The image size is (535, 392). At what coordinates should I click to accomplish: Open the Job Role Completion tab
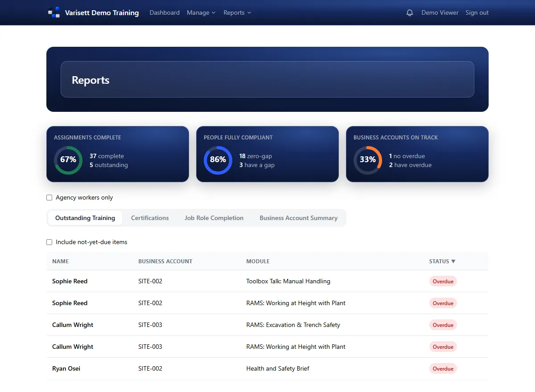click(214, 218)
